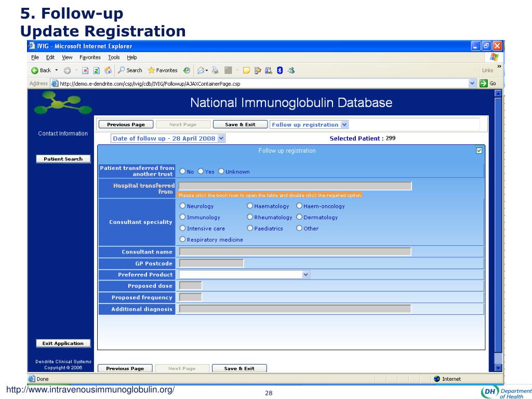Select Neurology consultant speciality

(x=182, y=206)
